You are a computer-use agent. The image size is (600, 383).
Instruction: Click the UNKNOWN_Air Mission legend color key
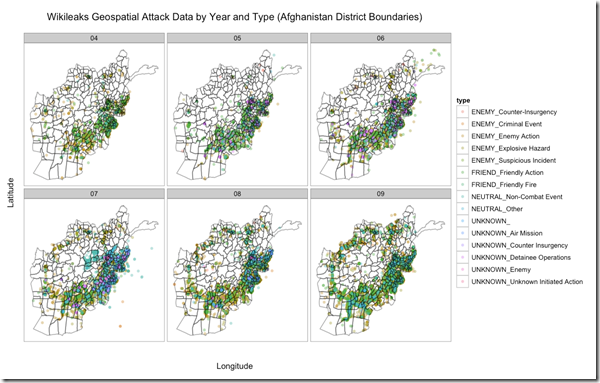pos(462,233)
